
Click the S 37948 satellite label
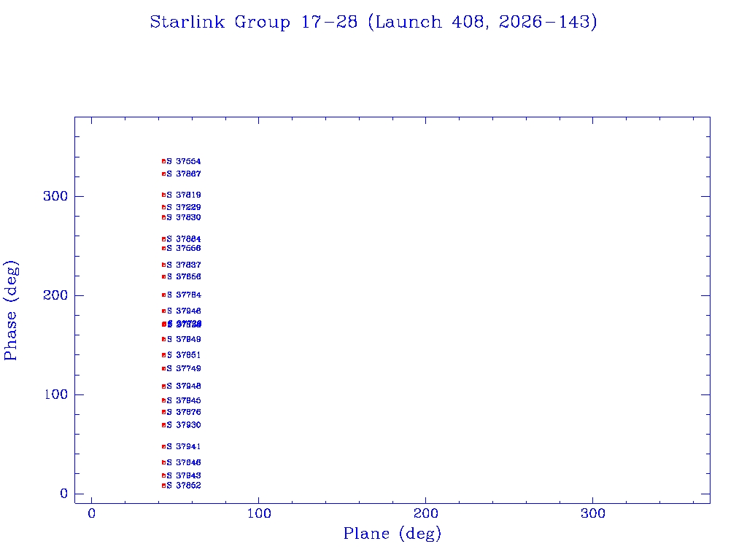[x=184, y=386]
